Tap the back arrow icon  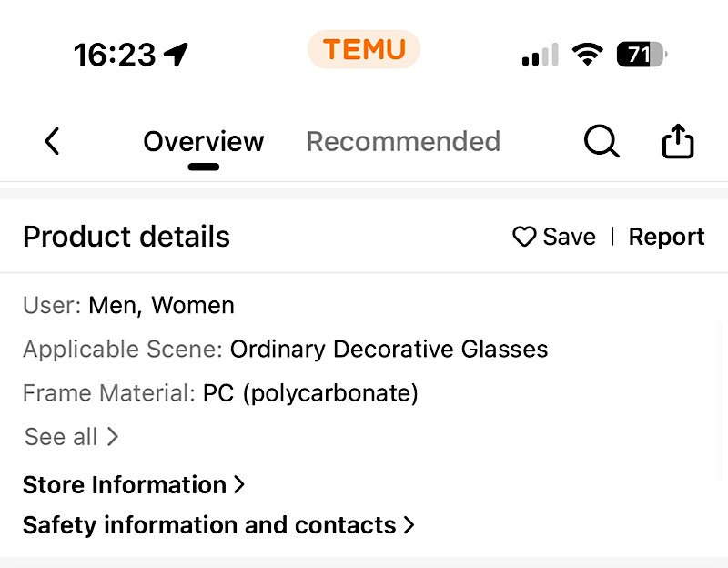coord(52,141)
